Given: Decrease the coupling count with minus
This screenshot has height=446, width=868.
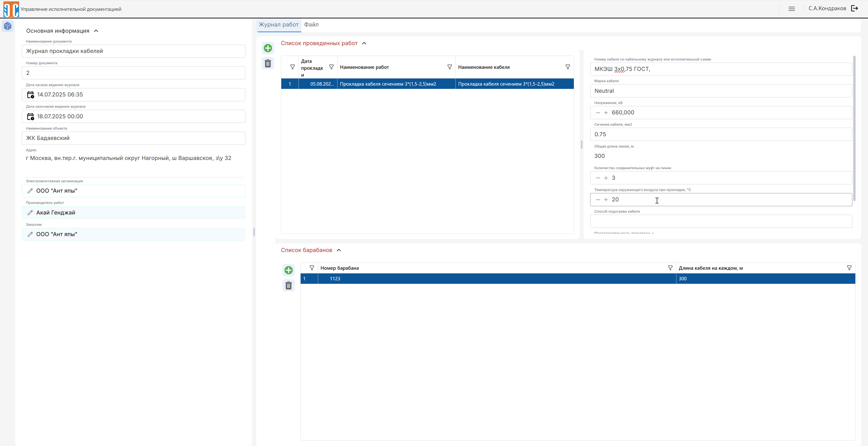Looking at the screenshot, I should click(598, 178).
